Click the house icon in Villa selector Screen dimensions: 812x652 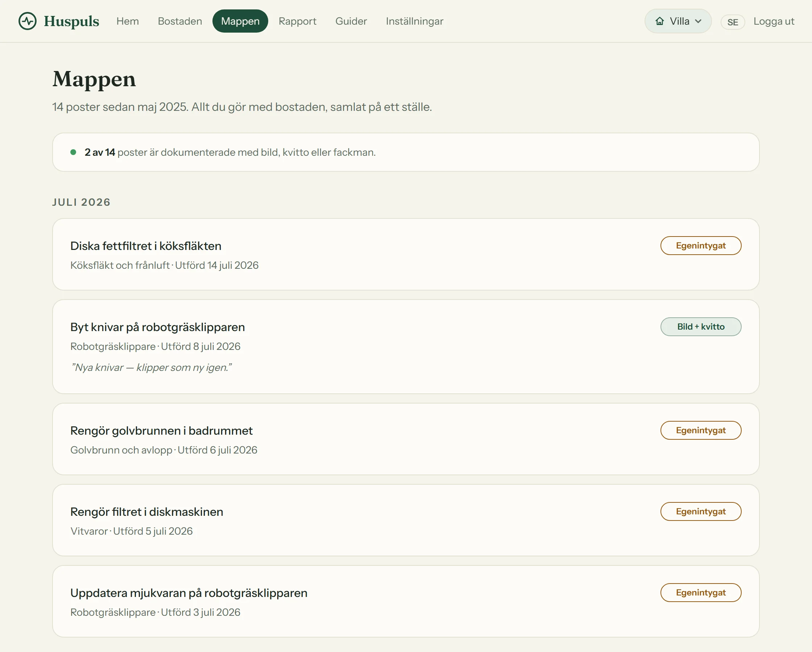tap(659, 21)
